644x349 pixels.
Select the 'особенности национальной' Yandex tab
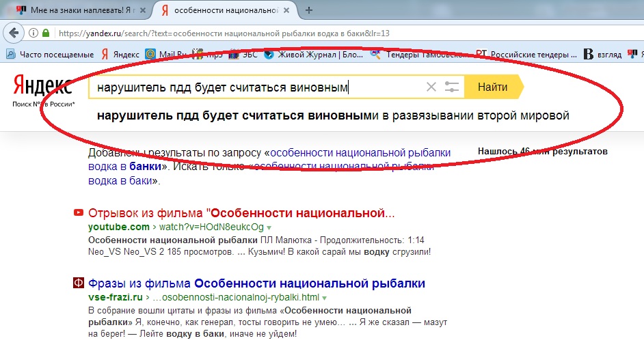click(226, 10)
